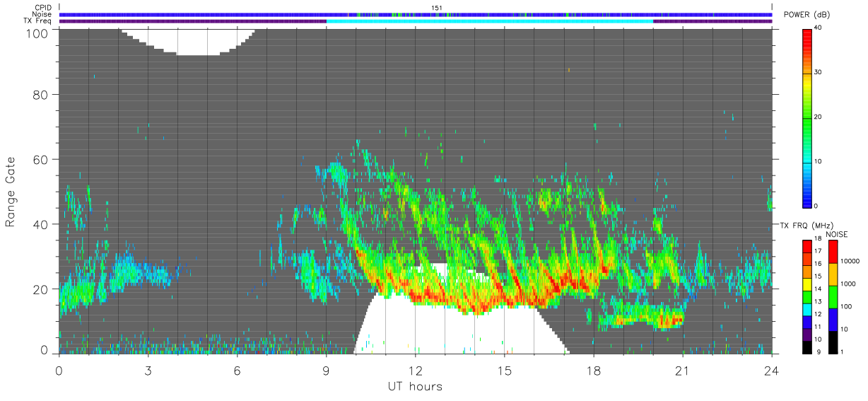Click the 17 label in TX FRQ legend
This screenshot has height=401, width=868.
(x=818, y=251)
